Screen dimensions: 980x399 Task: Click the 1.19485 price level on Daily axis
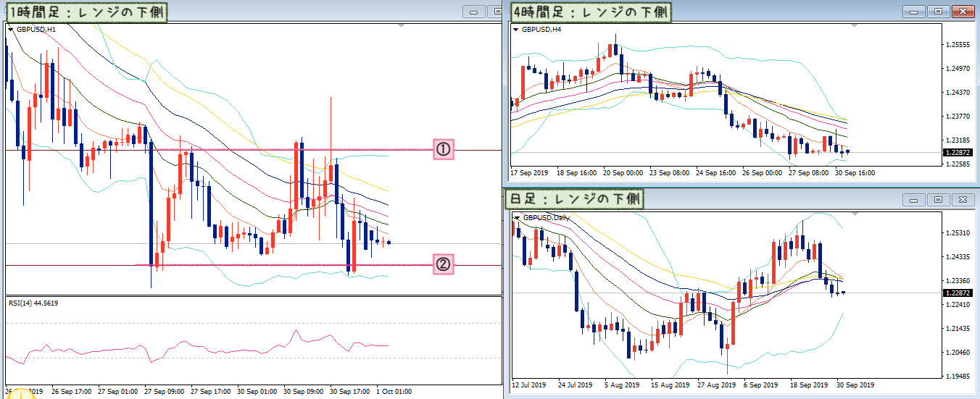[x=958, y=377]
